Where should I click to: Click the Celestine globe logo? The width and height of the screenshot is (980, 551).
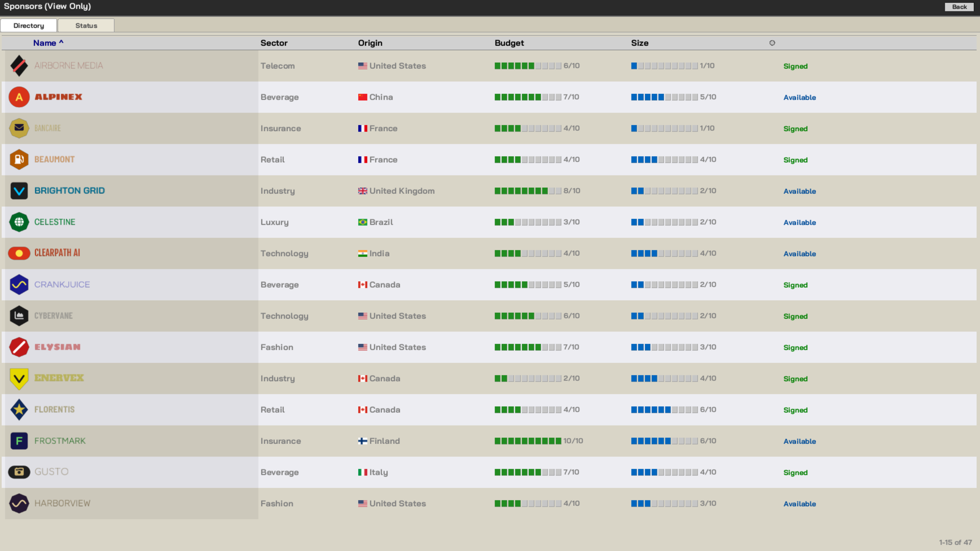coord(19,222)
